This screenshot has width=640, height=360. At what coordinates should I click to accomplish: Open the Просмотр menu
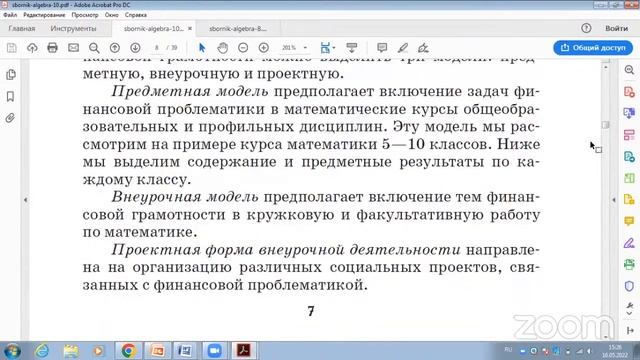click(85, 15)
